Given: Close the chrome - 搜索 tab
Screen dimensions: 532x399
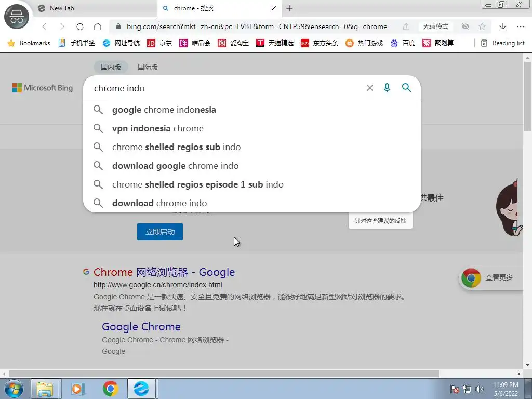Looking at the screenshot, I should [273, 8].
